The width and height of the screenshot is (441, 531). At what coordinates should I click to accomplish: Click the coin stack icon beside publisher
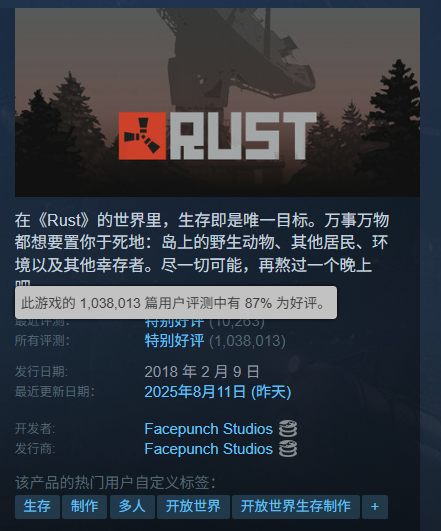point(288,449)
